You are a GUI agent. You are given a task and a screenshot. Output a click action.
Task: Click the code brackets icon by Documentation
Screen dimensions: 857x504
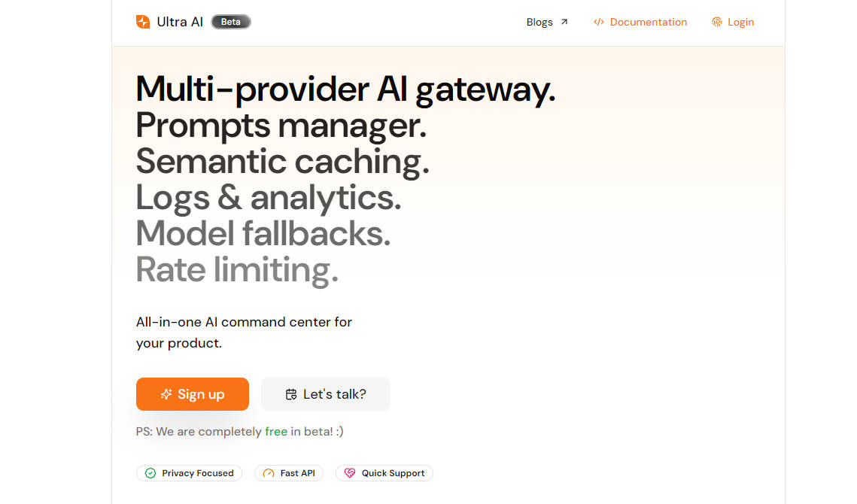pyautogui.click(x=599, y=22)
